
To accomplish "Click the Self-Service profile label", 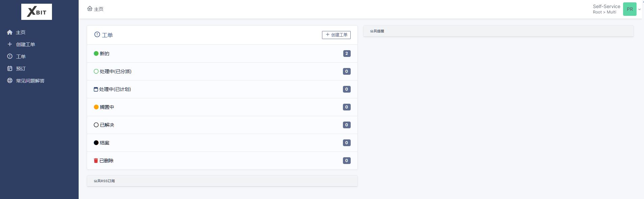I will pyautogui.click(x=607, y=6).
